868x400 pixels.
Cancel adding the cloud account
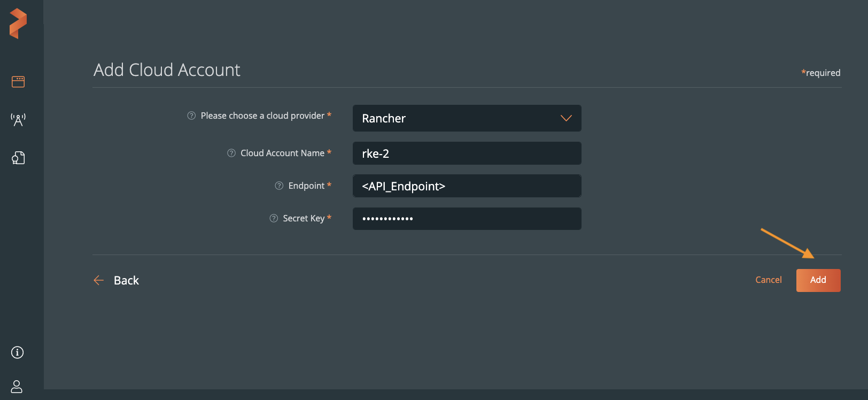768,280
